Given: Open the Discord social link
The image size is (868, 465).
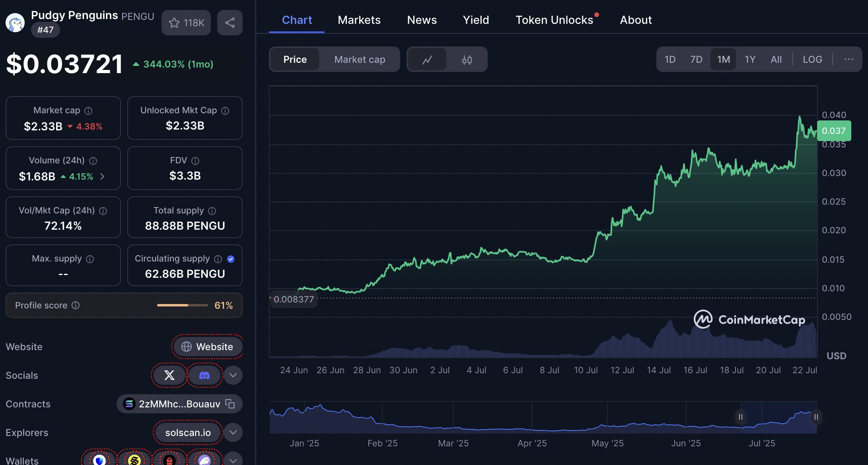Looking at the screenshot, I should click(x=204, y=375).
